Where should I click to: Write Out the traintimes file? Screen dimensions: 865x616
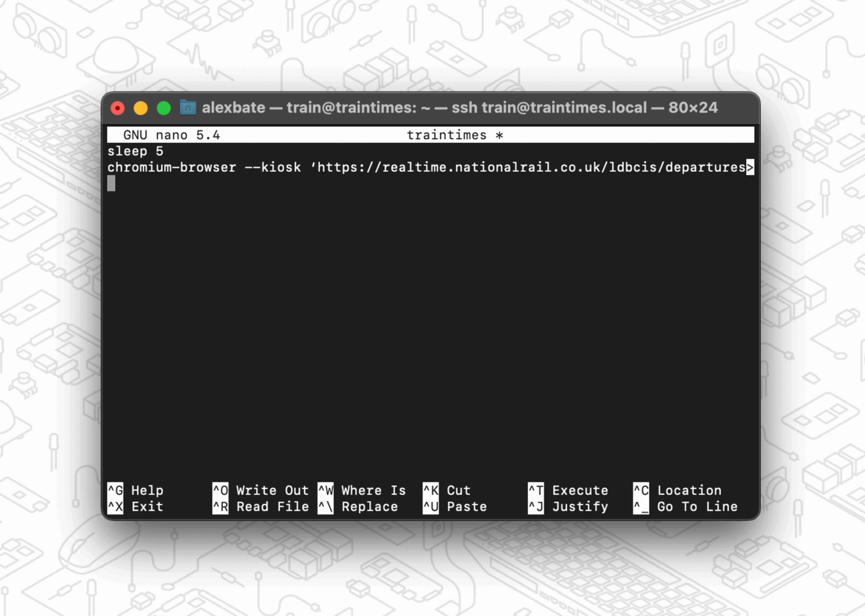pyautogui.click(x=261, y=490)
